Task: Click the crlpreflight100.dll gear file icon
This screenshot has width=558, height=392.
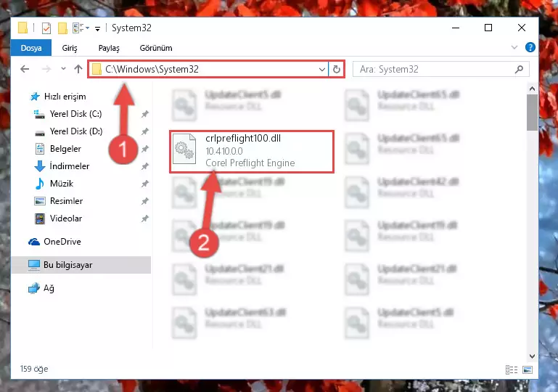Action: pyautogui.click(x=184, y=150)
